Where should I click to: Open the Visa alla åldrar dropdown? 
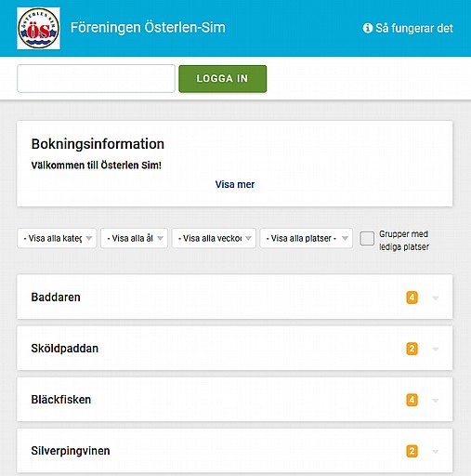134,238
